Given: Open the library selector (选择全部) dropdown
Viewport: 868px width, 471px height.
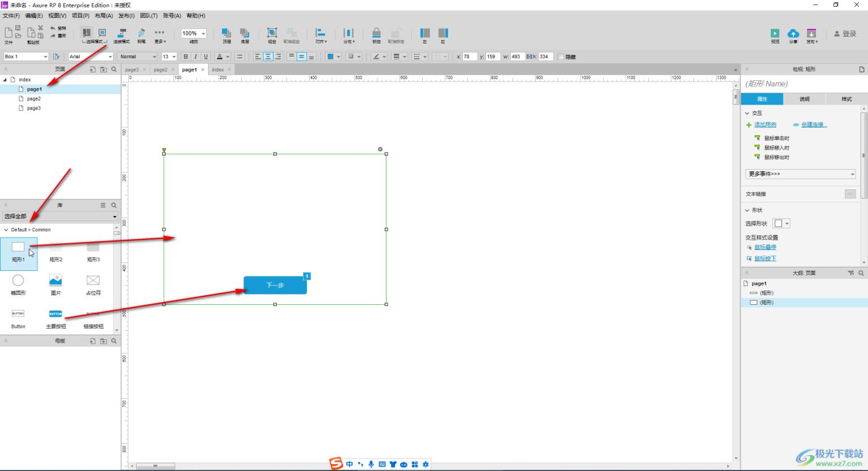Looking at the screenshot, I should [x=60, y=216].
